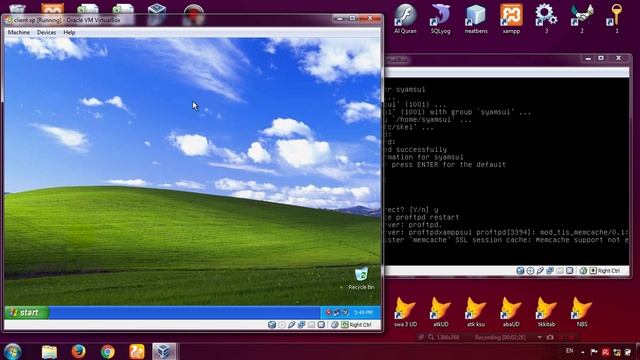Click optical disc icon in terminal VM status bar
Image resolution: width=640 pixels, height=360 pixels.
pos(530,271)
